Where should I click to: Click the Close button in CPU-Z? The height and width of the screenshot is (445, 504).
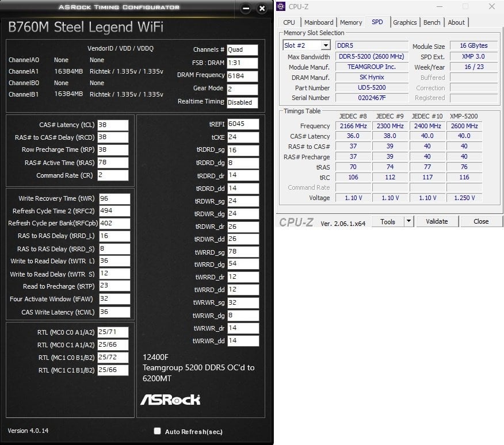(481, 221)
